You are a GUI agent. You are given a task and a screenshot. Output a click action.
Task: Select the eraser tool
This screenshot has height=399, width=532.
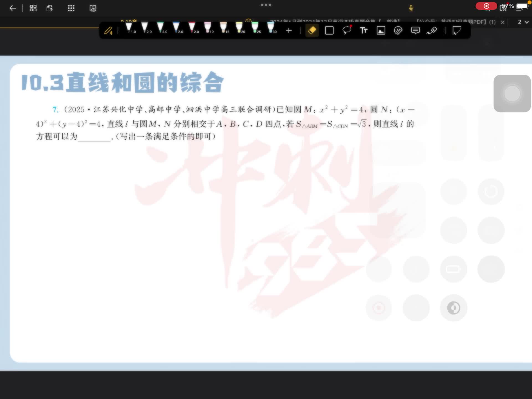click(312, 30)
